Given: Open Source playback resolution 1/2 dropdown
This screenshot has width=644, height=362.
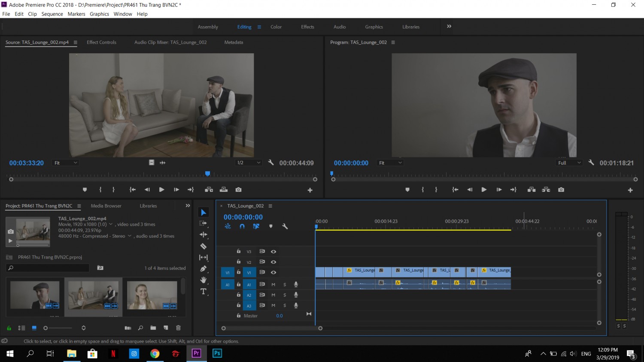Looking at the screenshot, I should click(249, 163).
